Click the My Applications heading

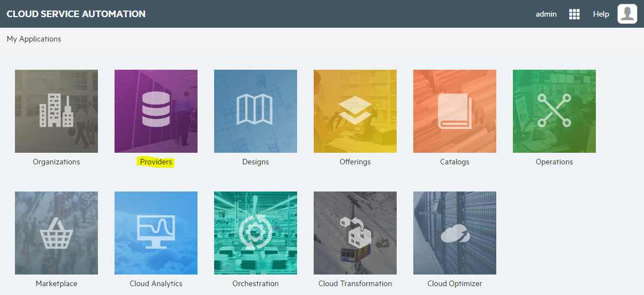click(x=34, y=39)
